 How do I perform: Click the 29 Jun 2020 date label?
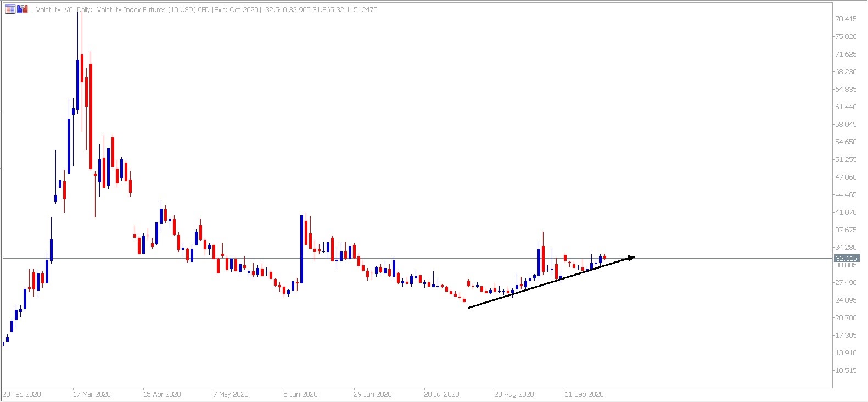pos(373,394)
